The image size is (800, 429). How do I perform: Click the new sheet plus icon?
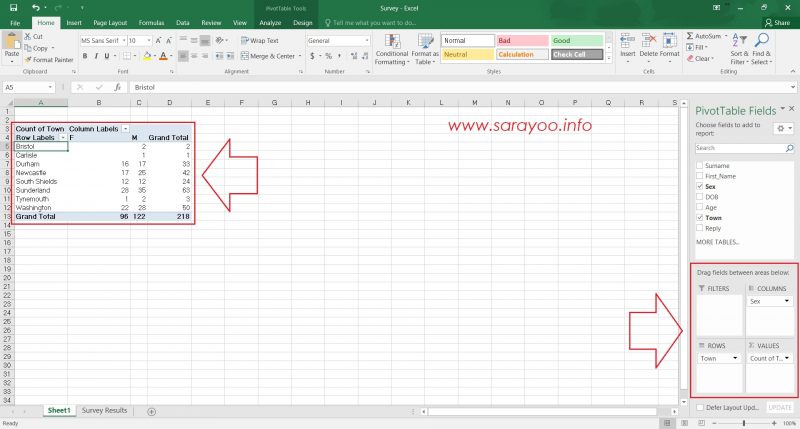tap(152, 412)
